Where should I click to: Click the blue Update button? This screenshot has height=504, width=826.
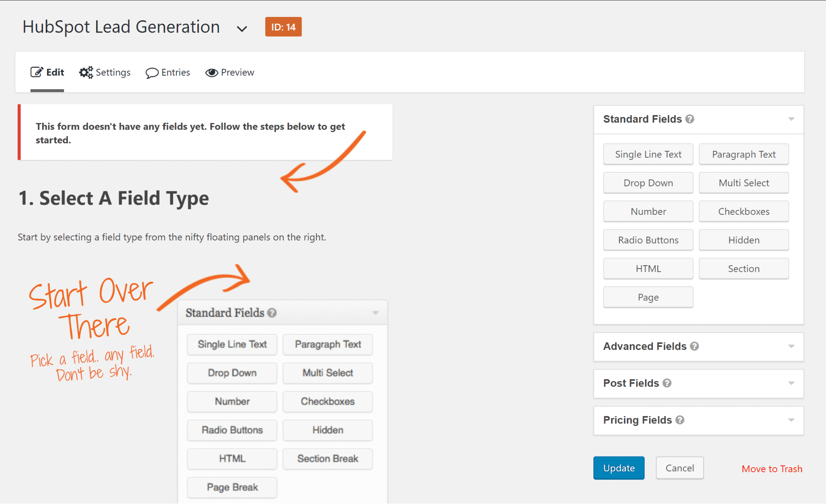(619, 468)
